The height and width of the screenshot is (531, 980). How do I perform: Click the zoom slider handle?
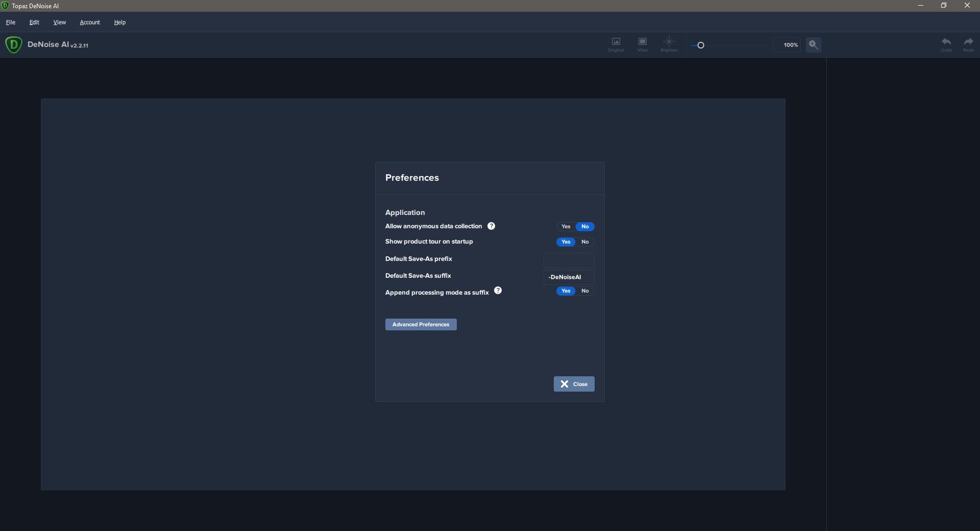701,45
